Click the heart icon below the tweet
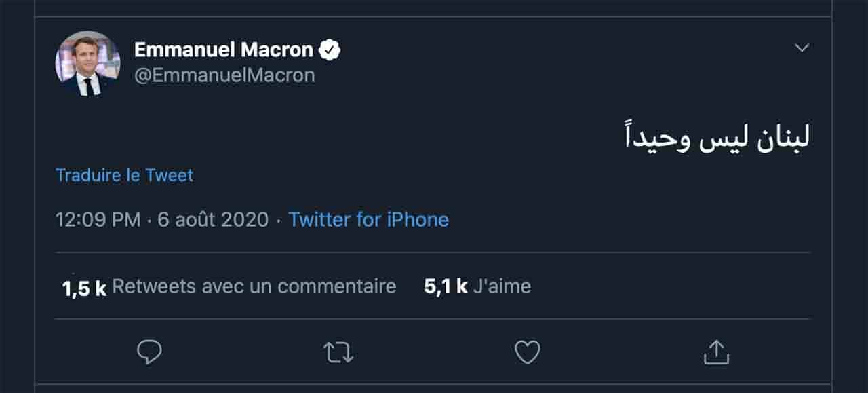 [527, 351]
